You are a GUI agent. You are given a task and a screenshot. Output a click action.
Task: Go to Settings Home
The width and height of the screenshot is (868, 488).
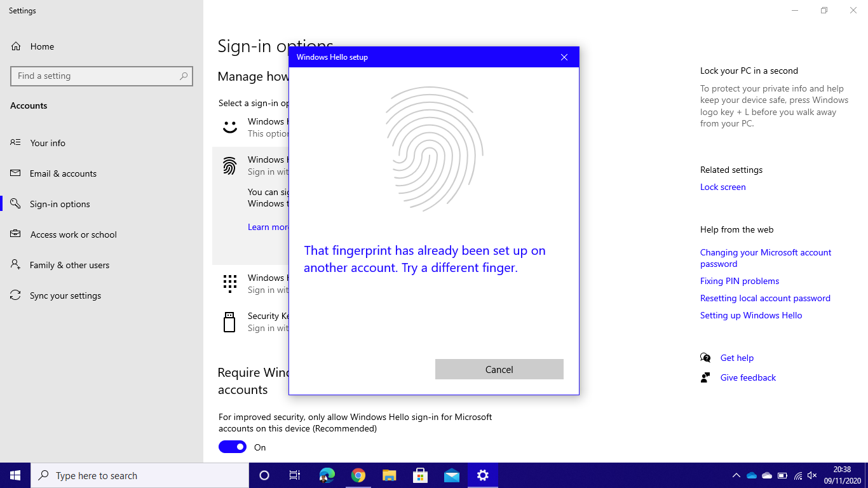42,46
